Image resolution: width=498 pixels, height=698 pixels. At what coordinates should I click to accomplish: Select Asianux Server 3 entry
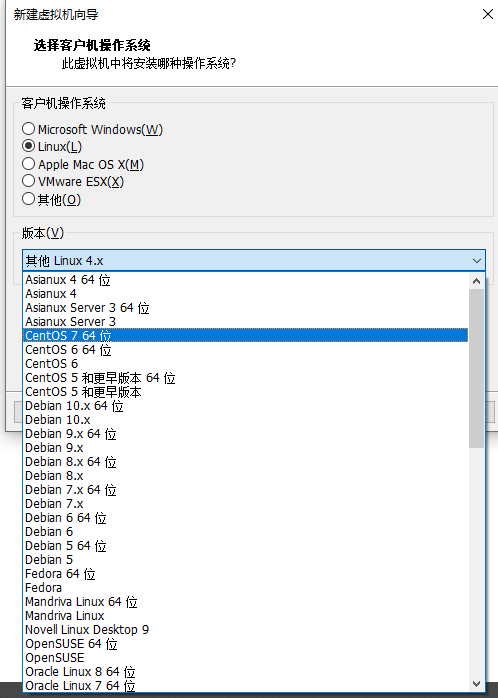coord(245,321)
